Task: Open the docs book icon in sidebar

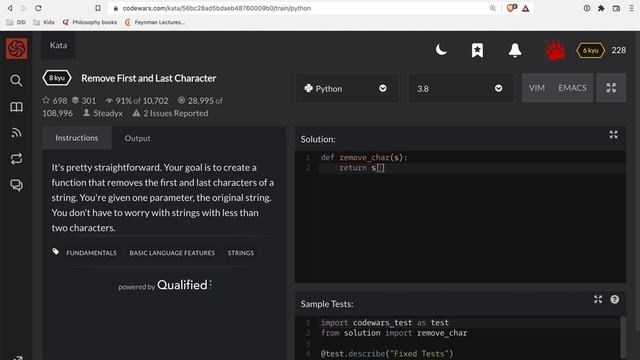Action: [x=16, y=107]
